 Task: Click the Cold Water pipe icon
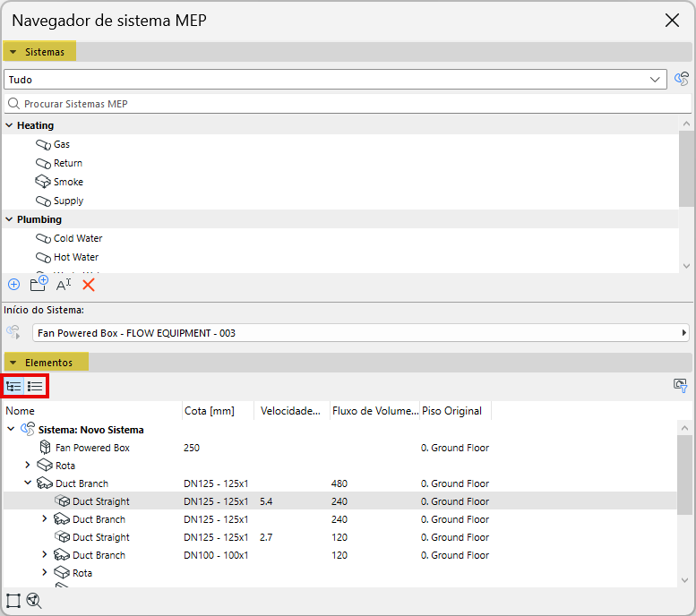(43, 239)
